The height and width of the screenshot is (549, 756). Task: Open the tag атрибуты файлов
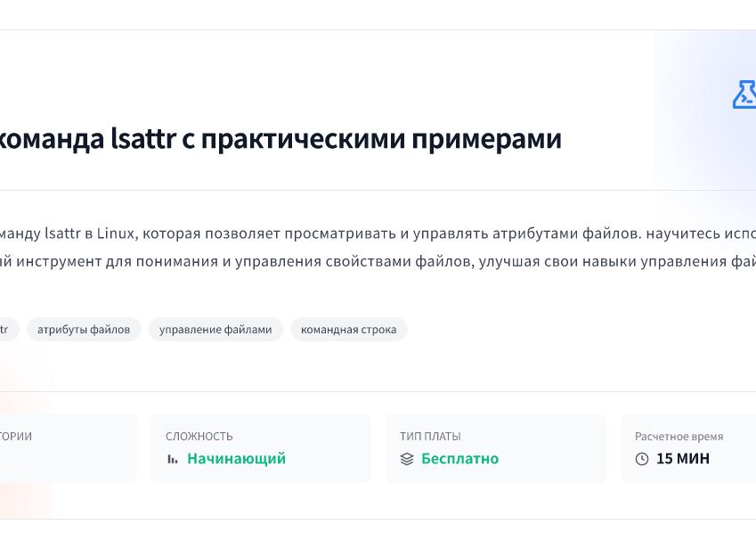coord(84,329)
